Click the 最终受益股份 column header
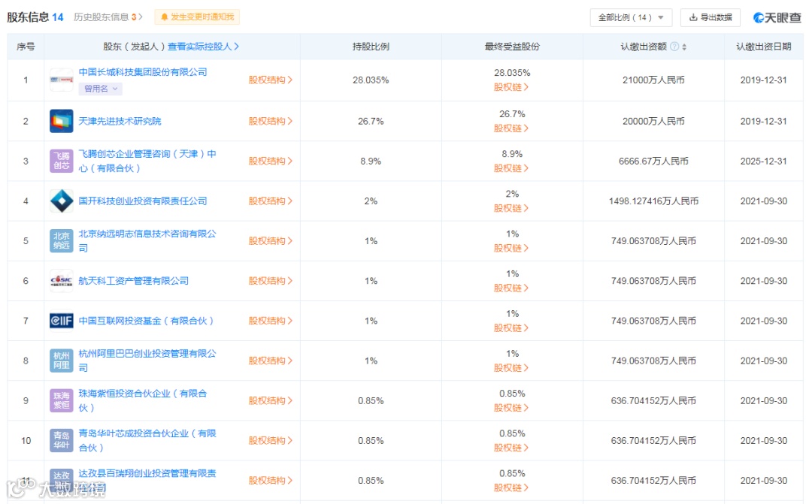The width and height of the screenshot is (812, 504). click(x=512, y=47)
